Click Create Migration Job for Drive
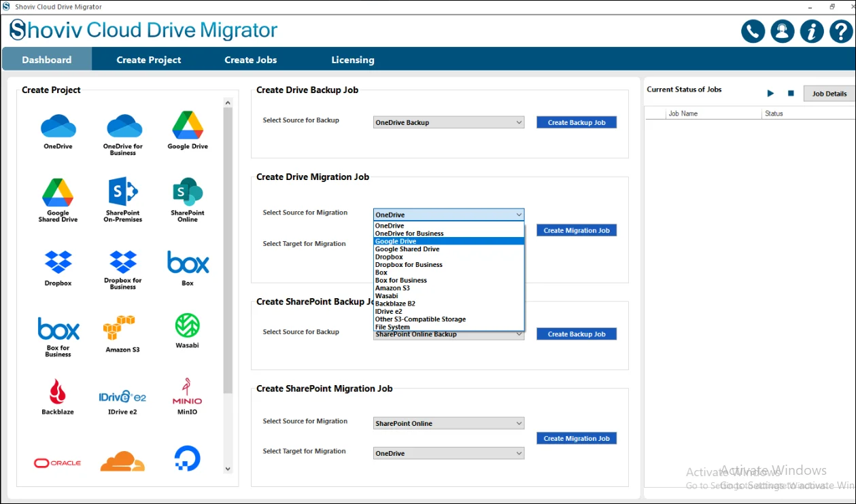The image size is (856, 504). (x=577, y=230)
